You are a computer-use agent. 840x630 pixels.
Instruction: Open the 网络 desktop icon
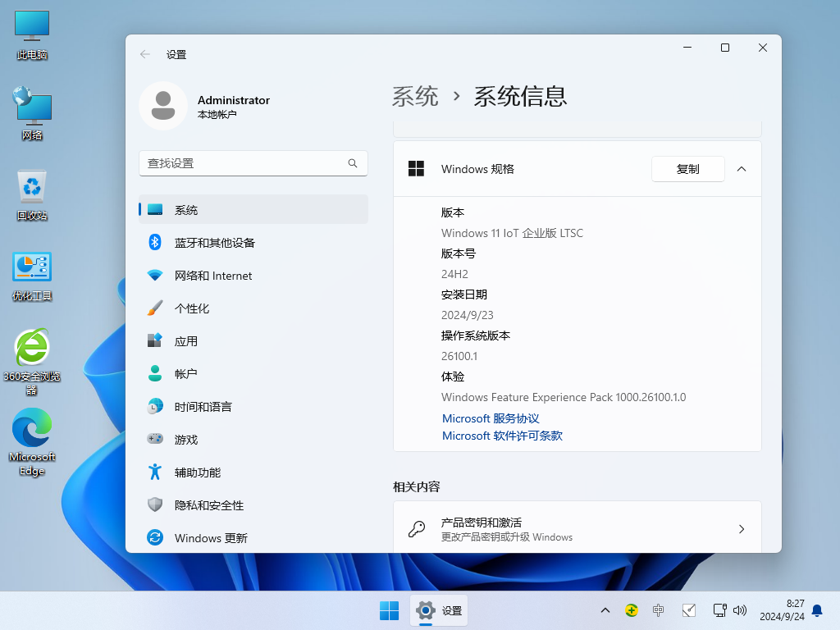click(32, 114)
